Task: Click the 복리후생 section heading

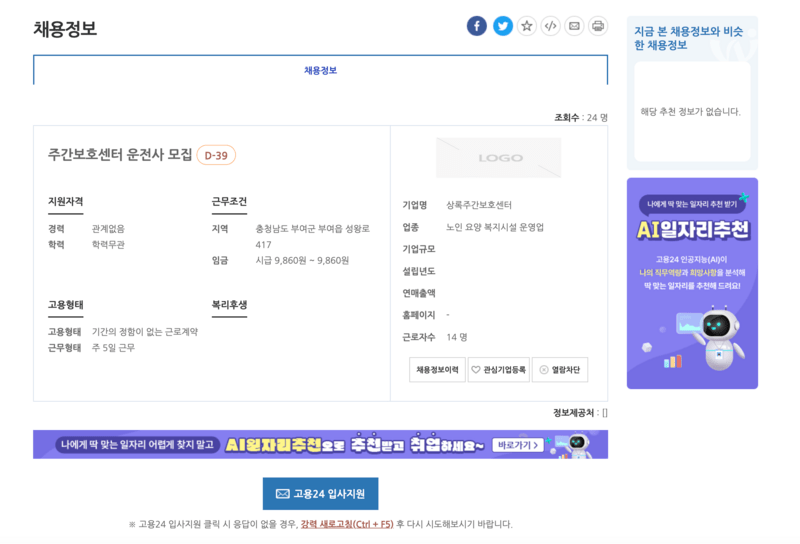Action: (229, 305)
